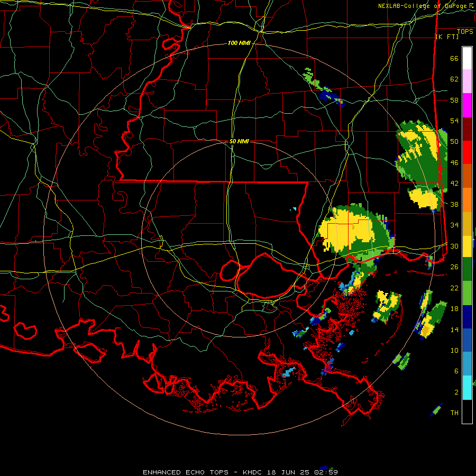Click the light pink 62 kft legend swatch
476x476 pixels.
467,81
